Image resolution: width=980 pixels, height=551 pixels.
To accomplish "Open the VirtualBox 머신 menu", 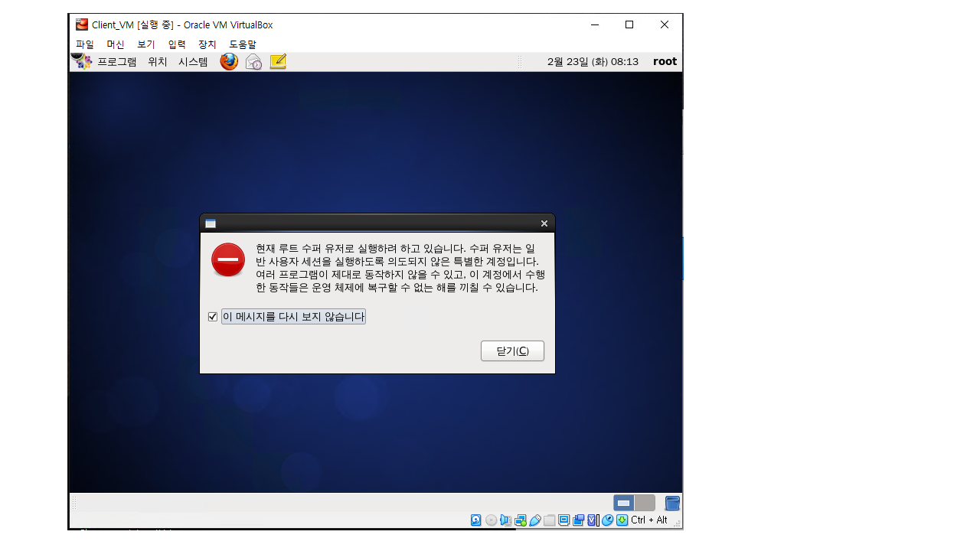I will point(116,44).
